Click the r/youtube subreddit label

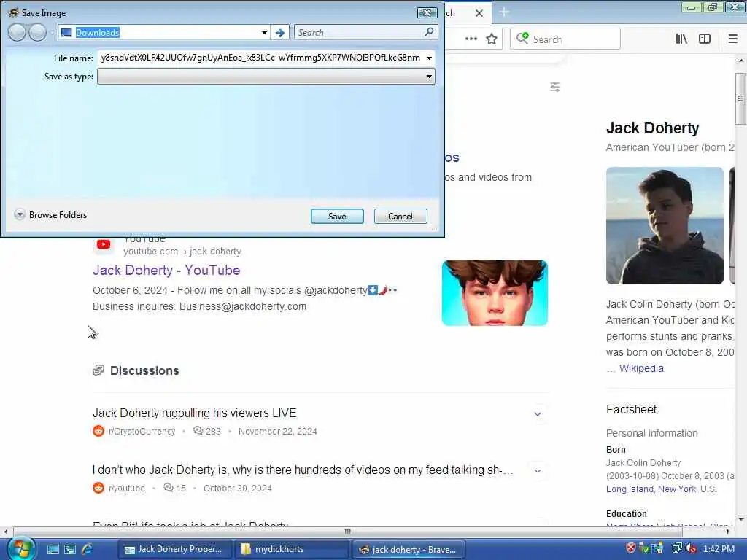[127, 488]
